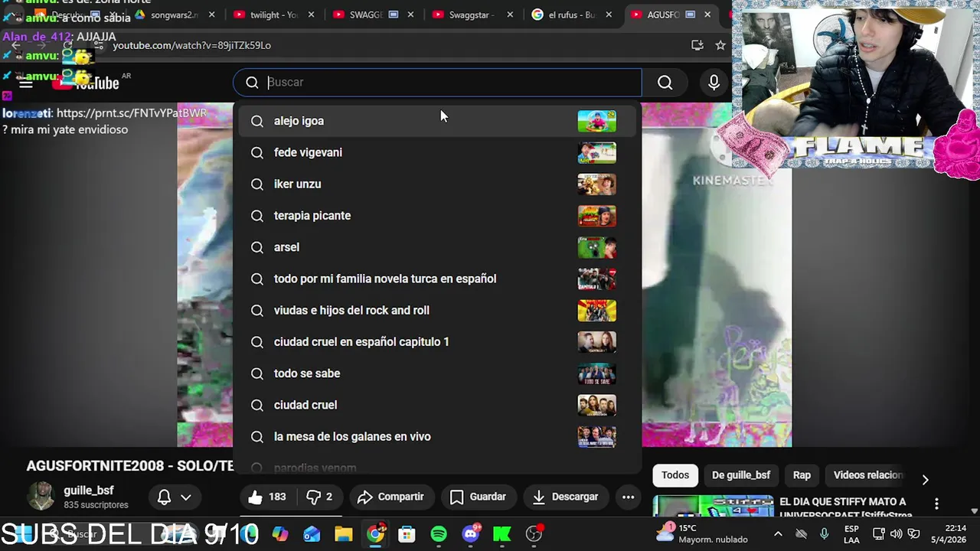Open File Explorer from the taskbar
Screen dimensions: 980x551
[343, 534]
